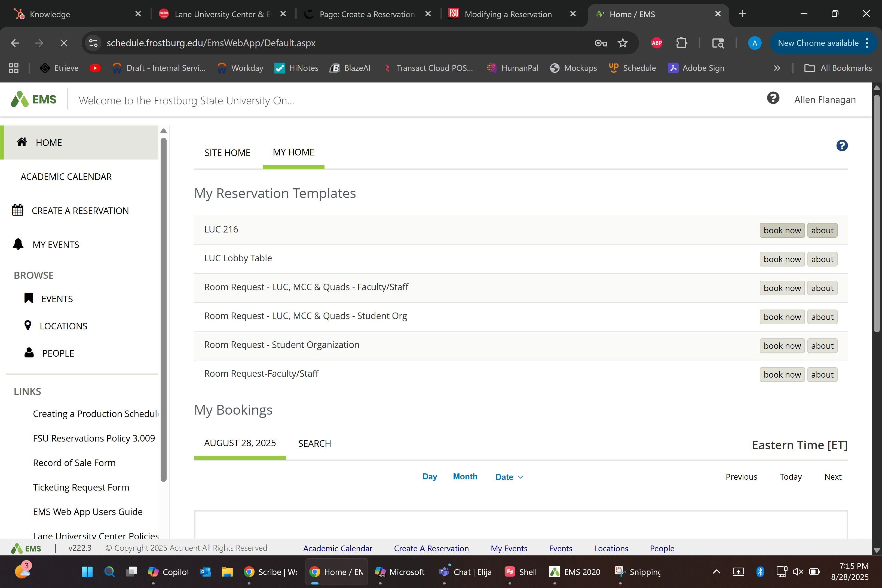The height and width of the screenshot is (588, 882).
Task: Click the Events bookmark icon in Browse
Action: [29, 298]
